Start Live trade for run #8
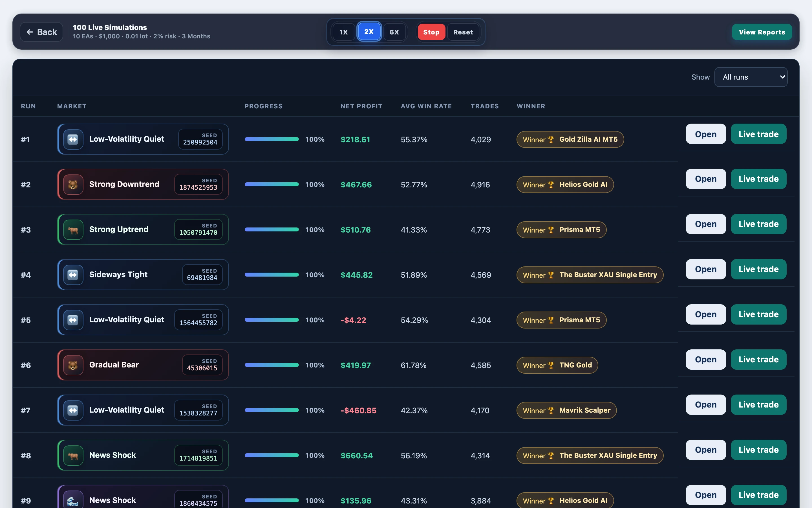 click(758, 450)
